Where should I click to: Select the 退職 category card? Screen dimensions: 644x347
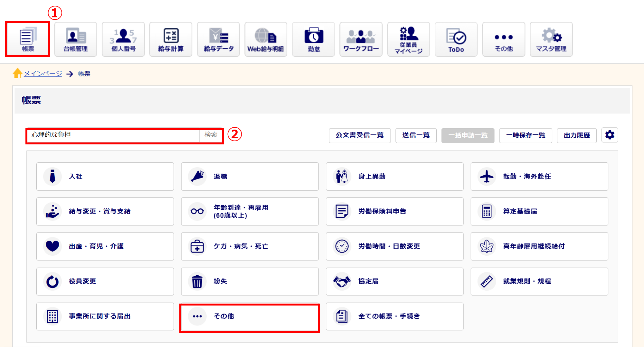tap(250, 177)
